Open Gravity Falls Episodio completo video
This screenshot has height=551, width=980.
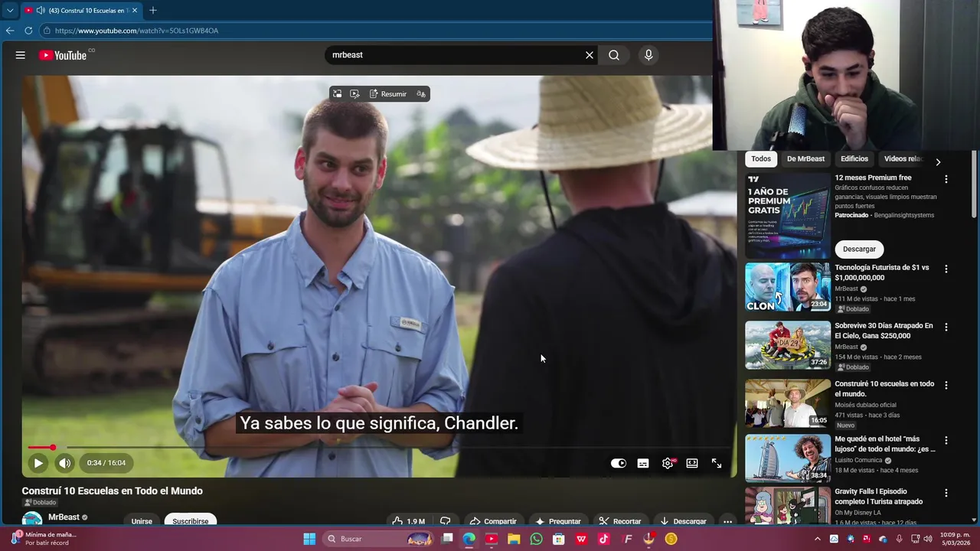pyautogui.click(x=878, y=497)
